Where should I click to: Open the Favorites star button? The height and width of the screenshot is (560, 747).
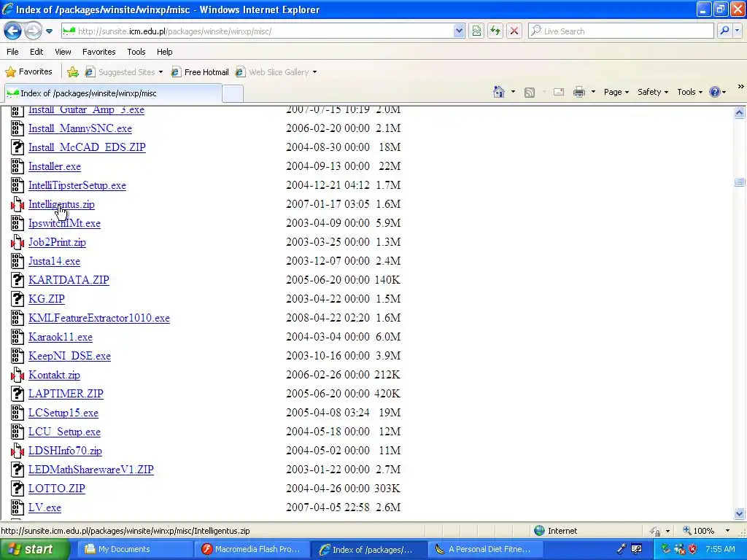tap(28, 72)
